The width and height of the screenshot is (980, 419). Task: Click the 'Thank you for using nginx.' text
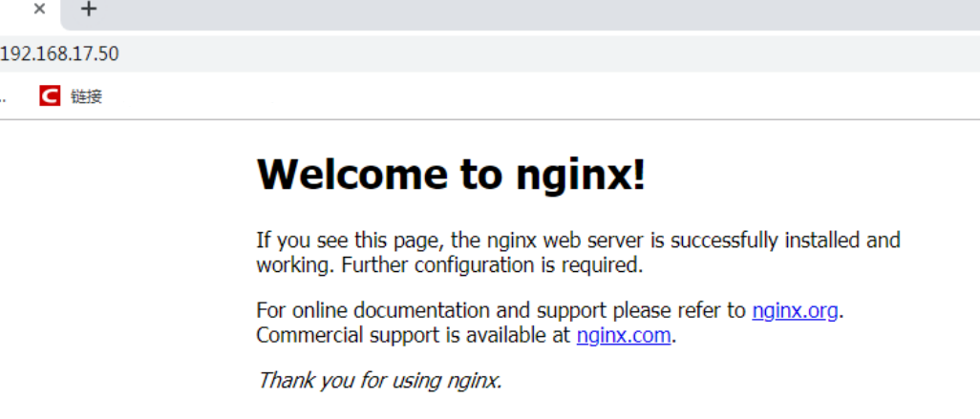[x=380, y=380]
